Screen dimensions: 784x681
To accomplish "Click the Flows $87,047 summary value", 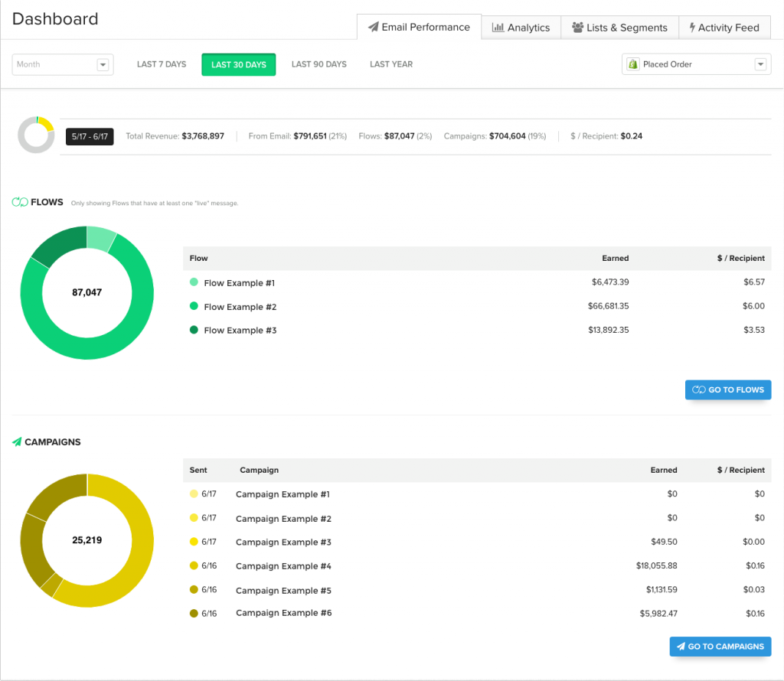I will coord(399,136).
